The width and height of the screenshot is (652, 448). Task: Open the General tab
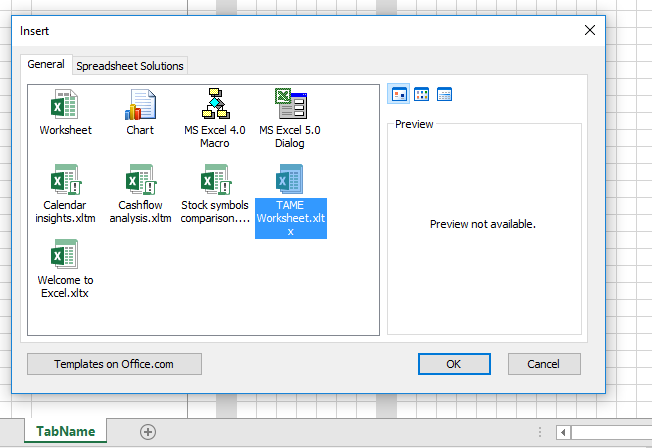[x=46, y=64]
